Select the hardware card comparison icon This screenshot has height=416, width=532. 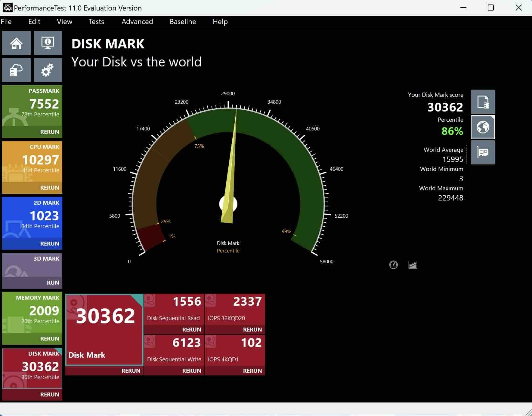point(483,152)
